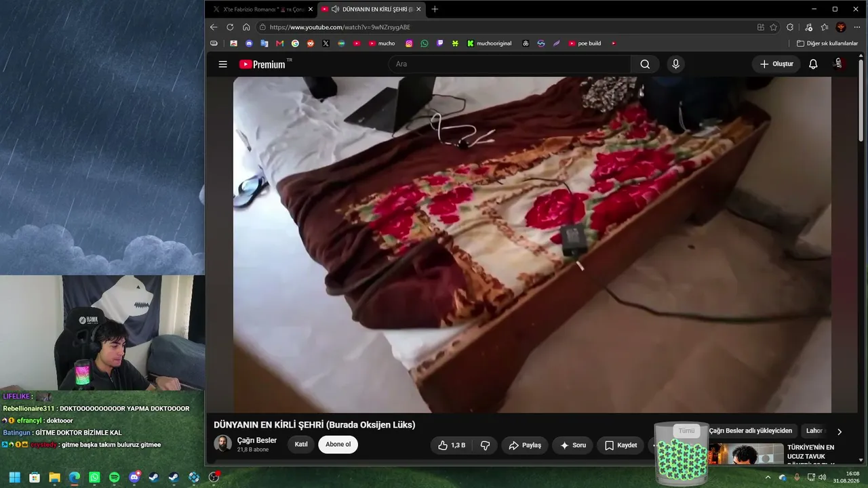The image size is (868, 488).
Task: Open the Soru ask button
Action: 573,445
